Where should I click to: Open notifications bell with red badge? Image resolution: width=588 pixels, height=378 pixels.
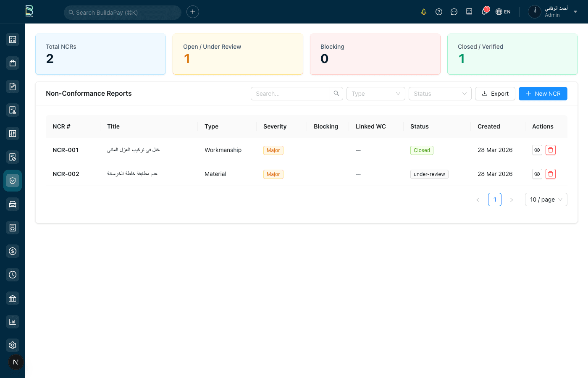coord(484,12)
